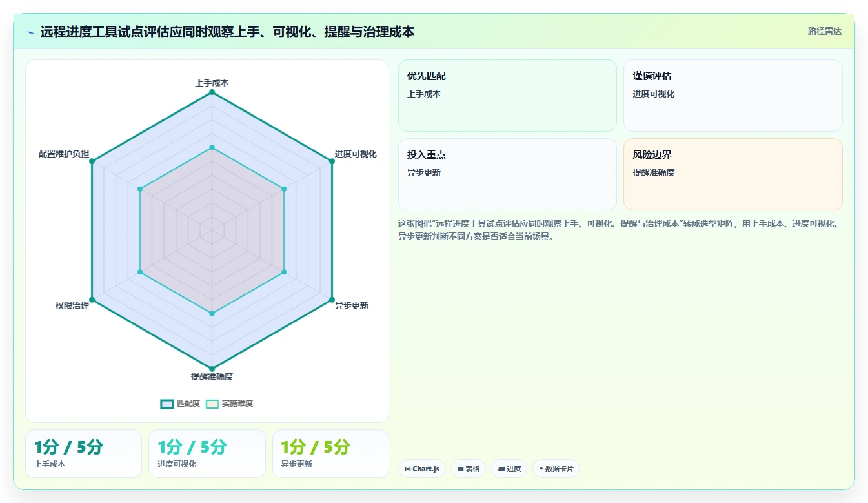
Task: Click the 权限治理 radar axis label
Action: coord(72,305)
